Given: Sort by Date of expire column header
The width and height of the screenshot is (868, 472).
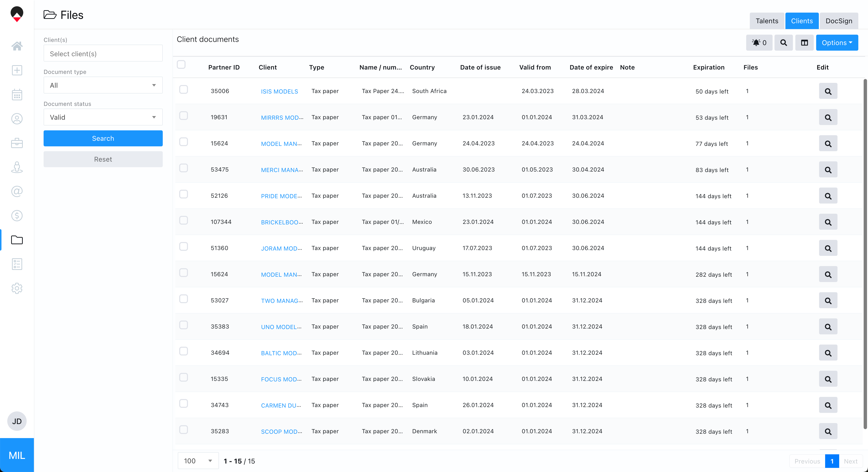Looking at the screenshot, I should point(591,67).
